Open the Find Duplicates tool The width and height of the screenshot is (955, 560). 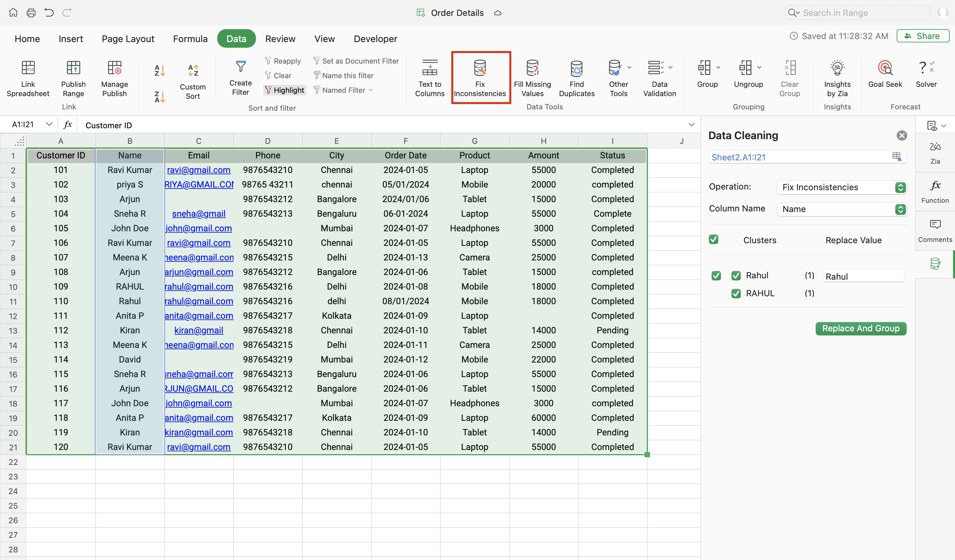pos(576,68)
